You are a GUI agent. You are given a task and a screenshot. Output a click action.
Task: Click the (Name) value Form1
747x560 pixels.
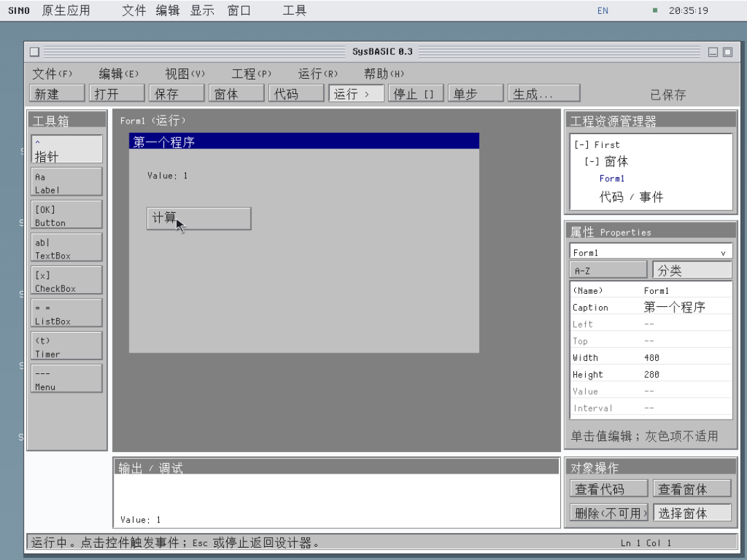656,290
